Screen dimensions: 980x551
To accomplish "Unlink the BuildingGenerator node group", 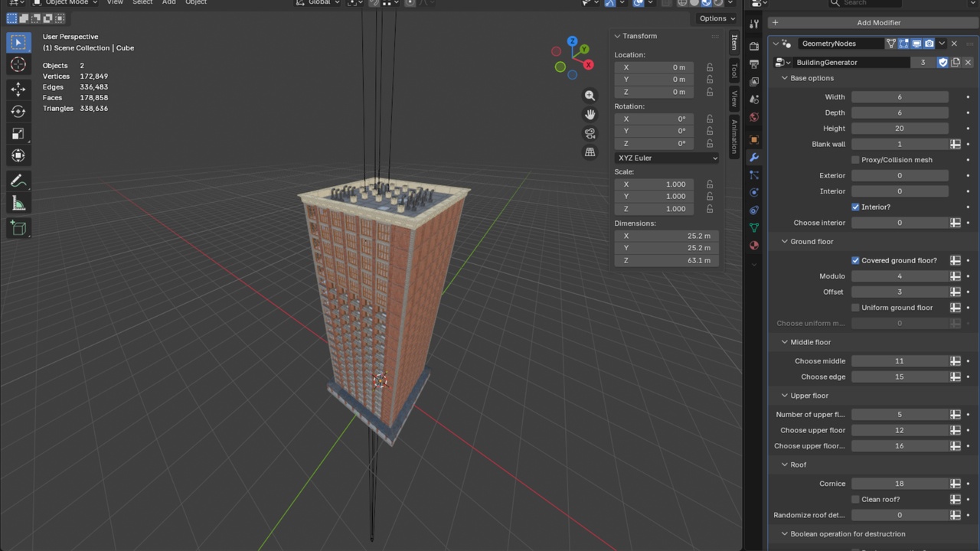I will 968,62.
